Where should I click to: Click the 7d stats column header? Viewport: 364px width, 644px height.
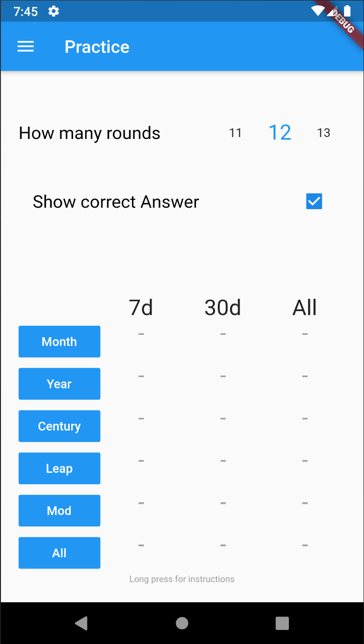(x=141, y=308)
